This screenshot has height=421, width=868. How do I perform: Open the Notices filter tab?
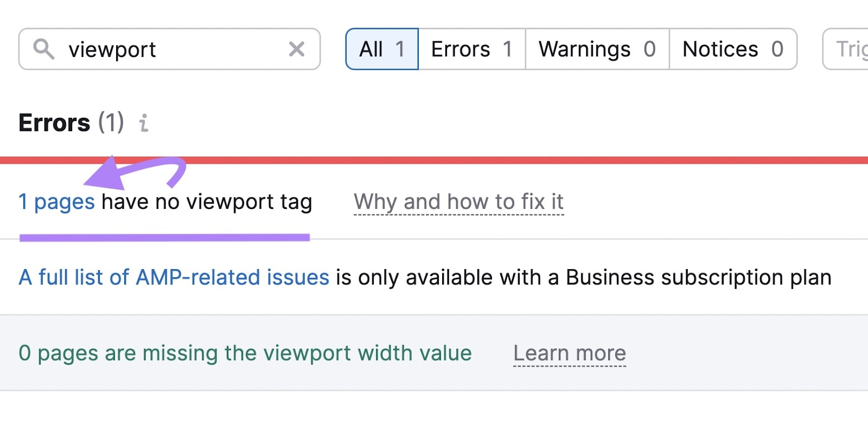pyautogui.click(x=733, y=49)
